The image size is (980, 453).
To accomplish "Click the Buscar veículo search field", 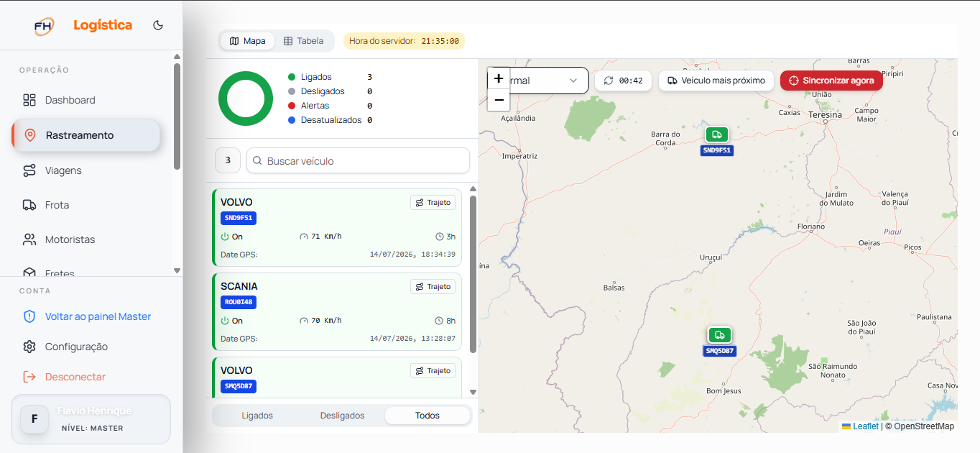I will pos(358,161).
